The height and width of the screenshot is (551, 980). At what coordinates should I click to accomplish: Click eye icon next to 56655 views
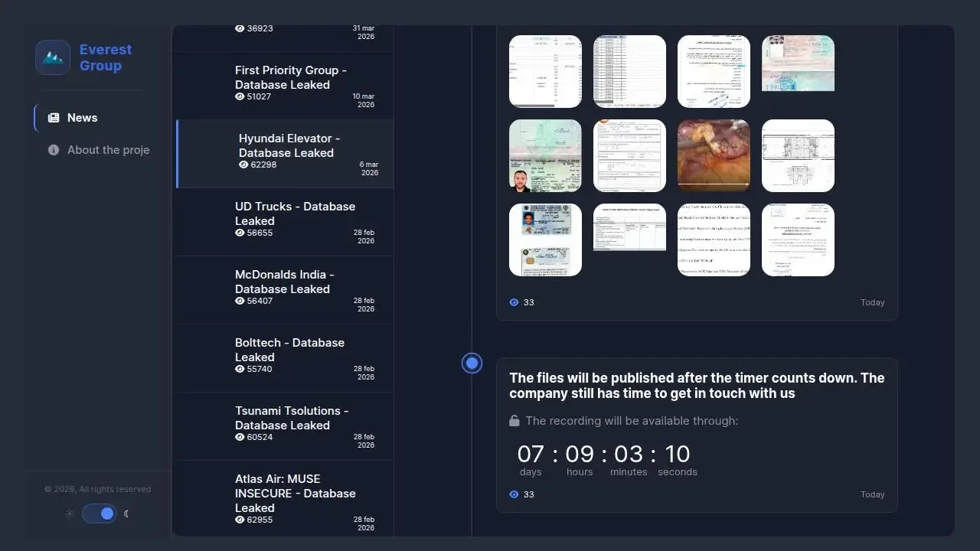click(240, 233)
